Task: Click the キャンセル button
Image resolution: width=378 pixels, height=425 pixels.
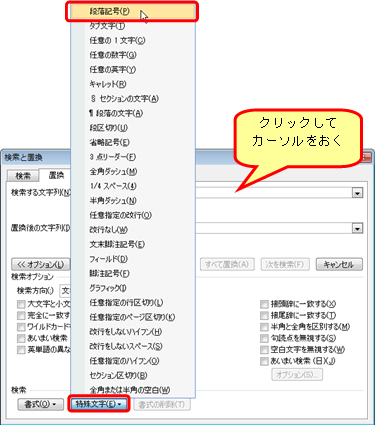Action: coord(339,264)
